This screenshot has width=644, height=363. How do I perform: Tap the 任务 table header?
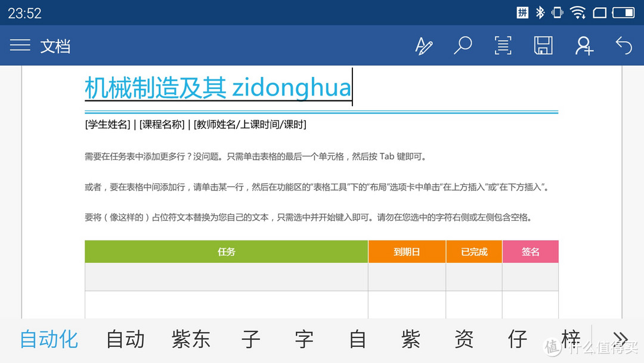(227, 251)
